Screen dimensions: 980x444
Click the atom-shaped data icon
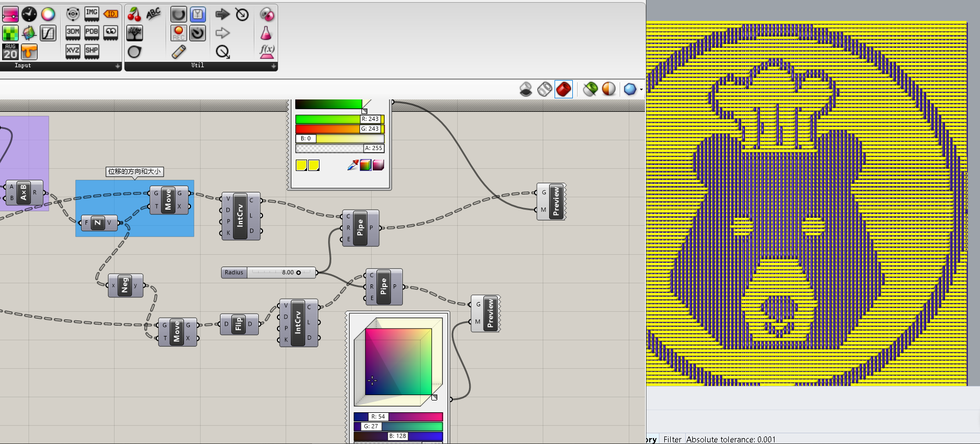tap(73, 14)
